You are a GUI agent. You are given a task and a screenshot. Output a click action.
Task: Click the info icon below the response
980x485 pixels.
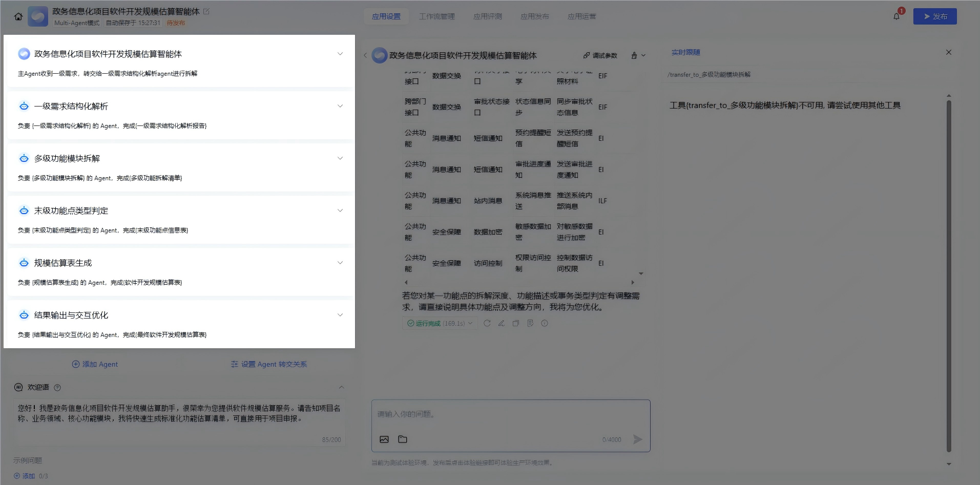point(545,323)
